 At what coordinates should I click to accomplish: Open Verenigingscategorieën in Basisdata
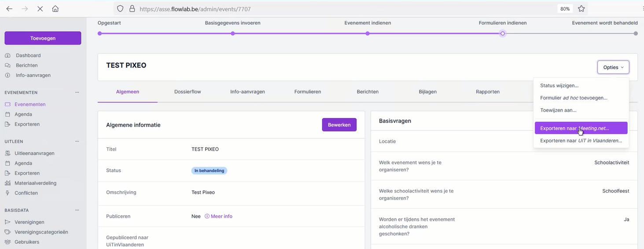(x=41, y=232)
